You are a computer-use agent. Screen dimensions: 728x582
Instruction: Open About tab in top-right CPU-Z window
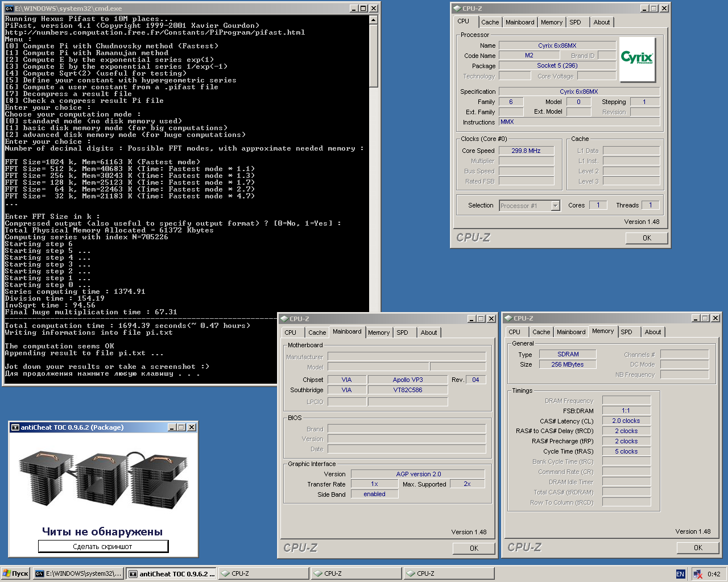tap(602, 23)
